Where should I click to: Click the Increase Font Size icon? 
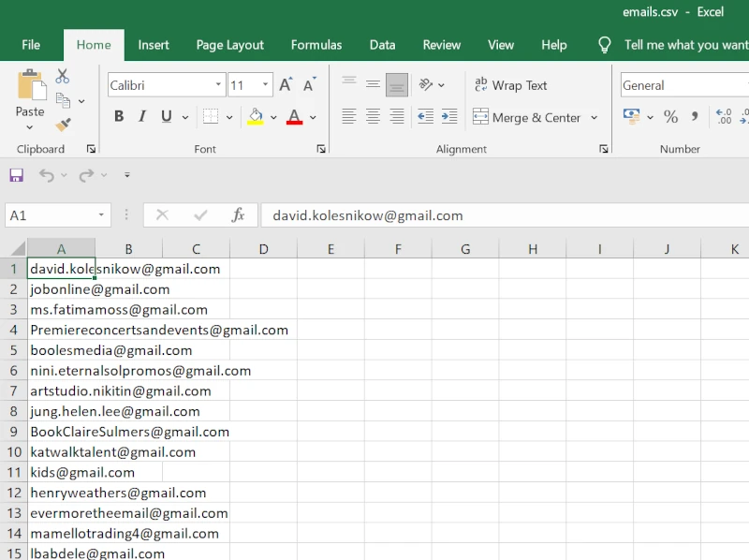pyautogui.click(x=286, y=85)
